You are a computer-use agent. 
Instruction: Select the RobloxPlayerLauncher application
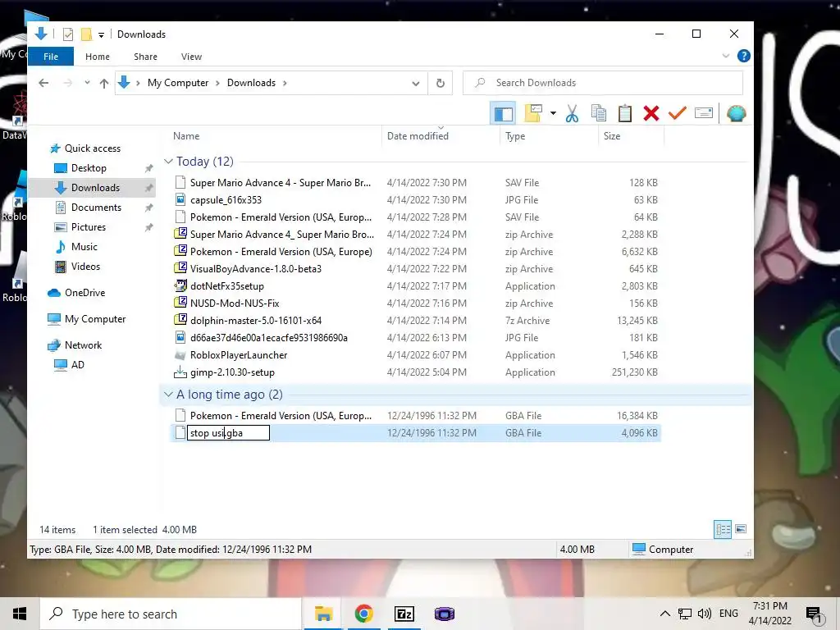click(239, 355)
